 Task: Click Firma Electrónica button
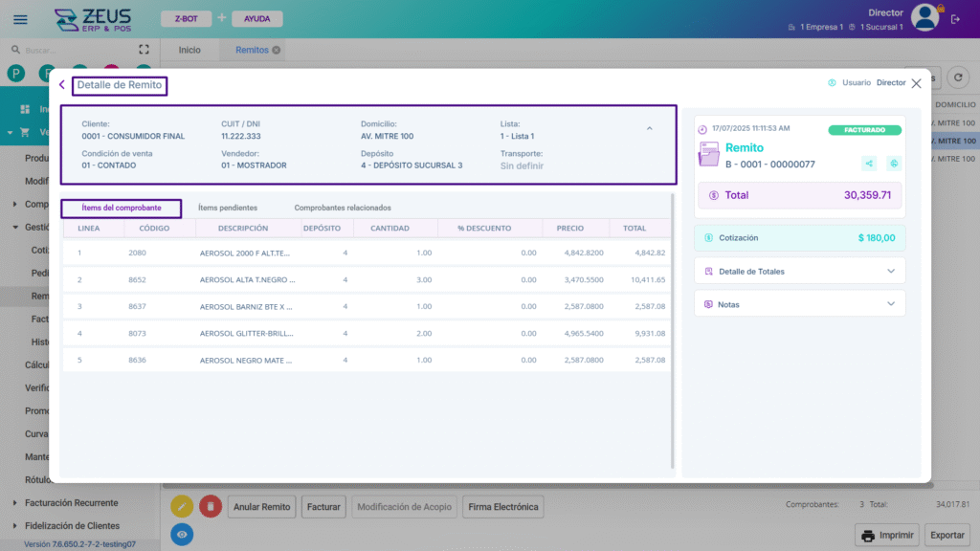click(x=503, y=507)
